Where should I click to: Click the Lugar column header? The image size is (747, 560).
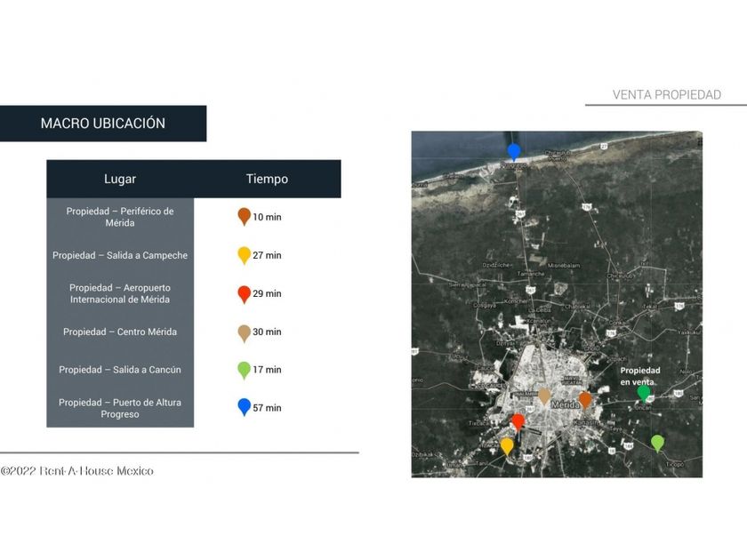click(x=120, y=179)
